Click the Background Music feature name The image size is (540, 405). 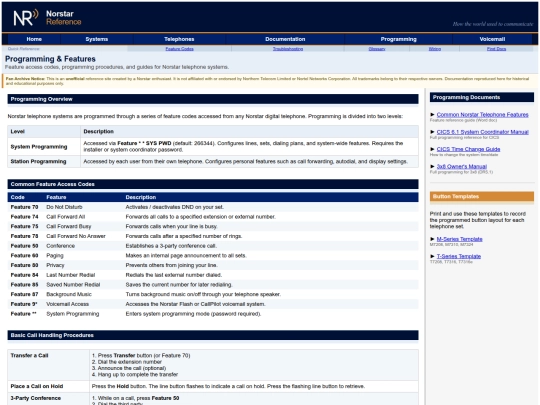pos(69,294)
